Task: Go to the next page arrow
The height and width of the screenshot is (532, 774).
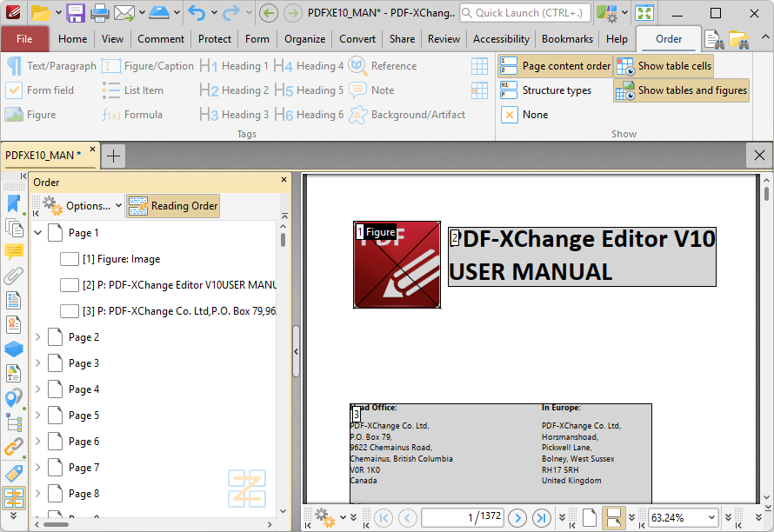Action: 517,518
